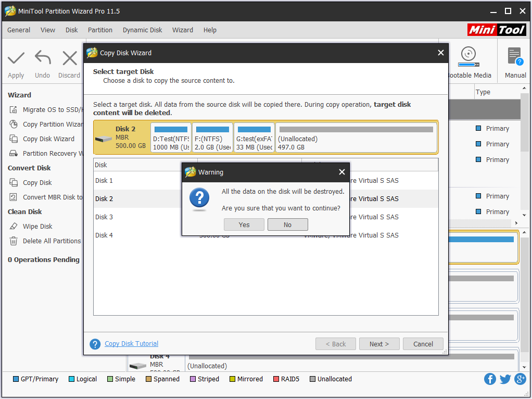Click Copy Partition Wizard sidebar icon
This screenshot has height=399, width=532.
(13, 124)
